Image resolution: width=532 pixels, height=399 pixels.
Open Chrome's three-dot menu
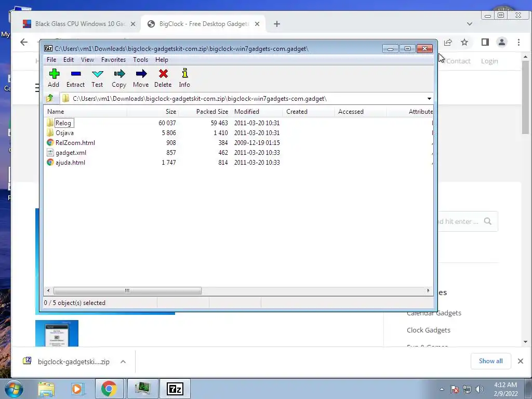point(519,42)
